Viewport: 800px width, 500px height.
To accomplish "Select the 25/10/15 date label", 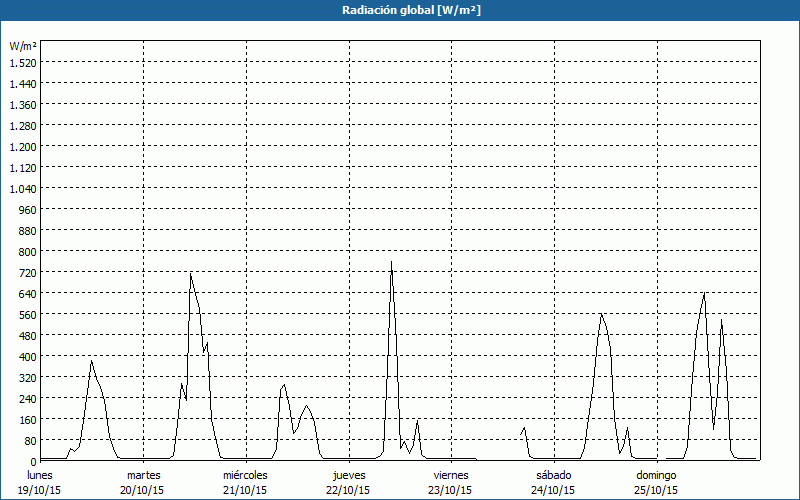I will (x=656, y=490).
